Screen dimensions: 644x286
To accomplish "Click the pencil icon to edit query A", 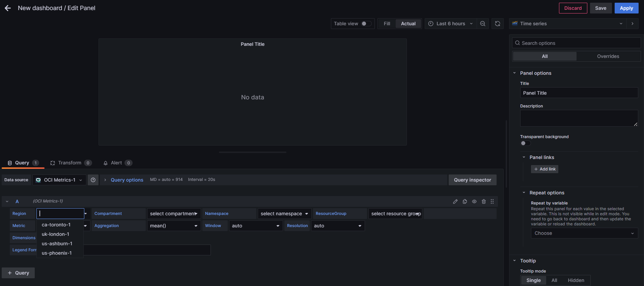I will [455, 201].
